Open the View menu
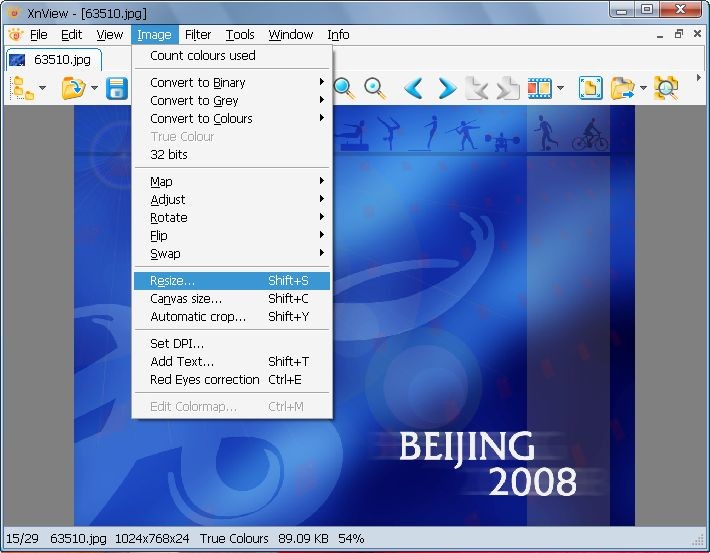This screenshot has width=710, height=553. pyautogui.click(x=110, y=34)
